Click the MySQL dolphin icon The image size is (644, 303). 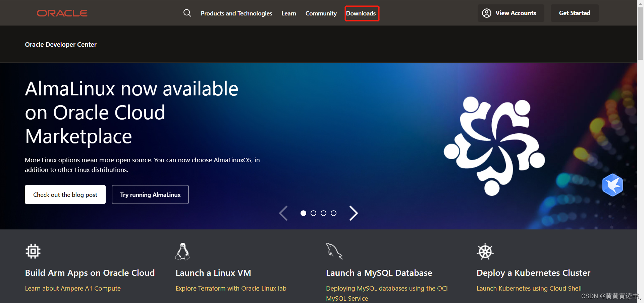pos(334,251)
